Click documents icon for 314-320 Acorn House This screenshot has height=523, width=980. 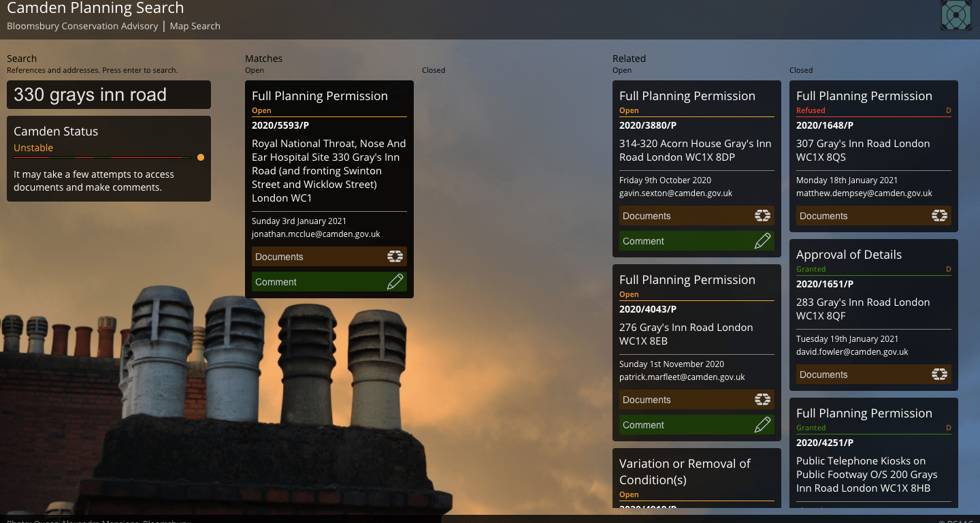point(762,216)
